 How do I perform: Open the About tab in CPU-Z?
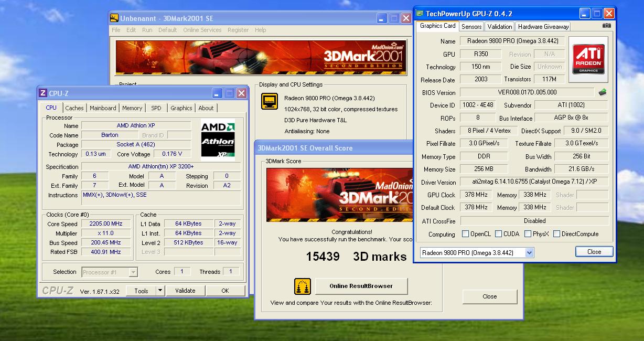[x=206, y=108]
